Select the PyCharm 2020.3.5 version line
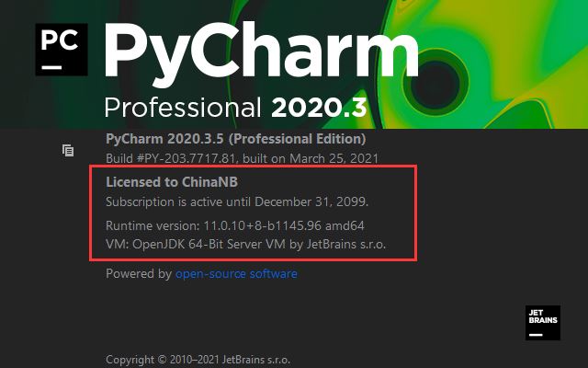Screen dimensions: 588x368 pyautogui.click(x=236, y=139)
